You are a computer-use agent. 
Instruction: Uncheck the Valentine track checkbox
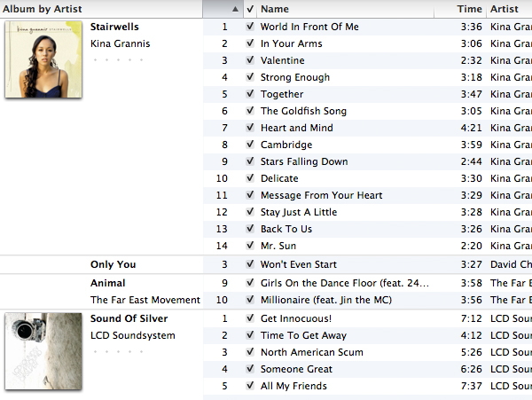coord(250,60)
